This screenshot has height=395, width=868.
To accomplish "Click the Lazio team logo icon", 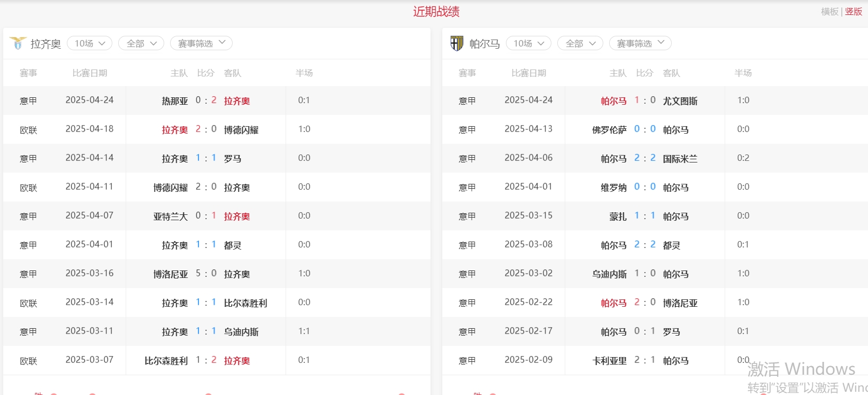I will tap(18, 43).
